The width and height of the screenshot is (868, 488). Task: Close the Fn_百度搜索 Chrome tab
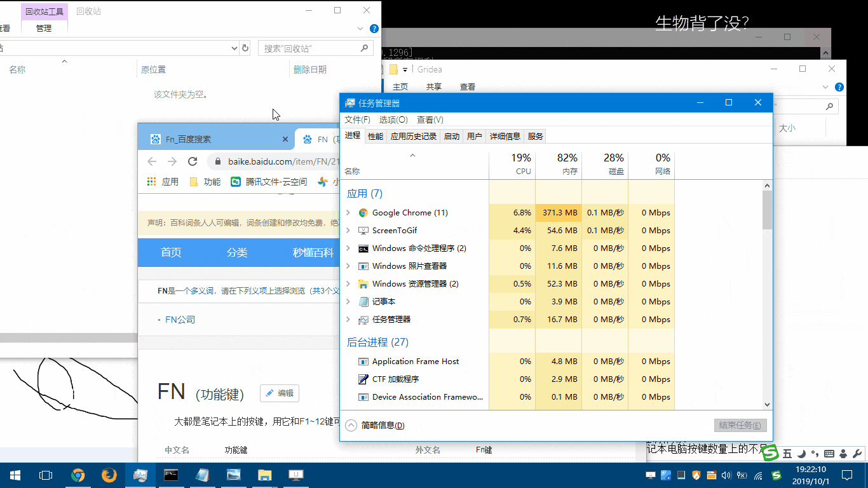(x=285, y=139)
